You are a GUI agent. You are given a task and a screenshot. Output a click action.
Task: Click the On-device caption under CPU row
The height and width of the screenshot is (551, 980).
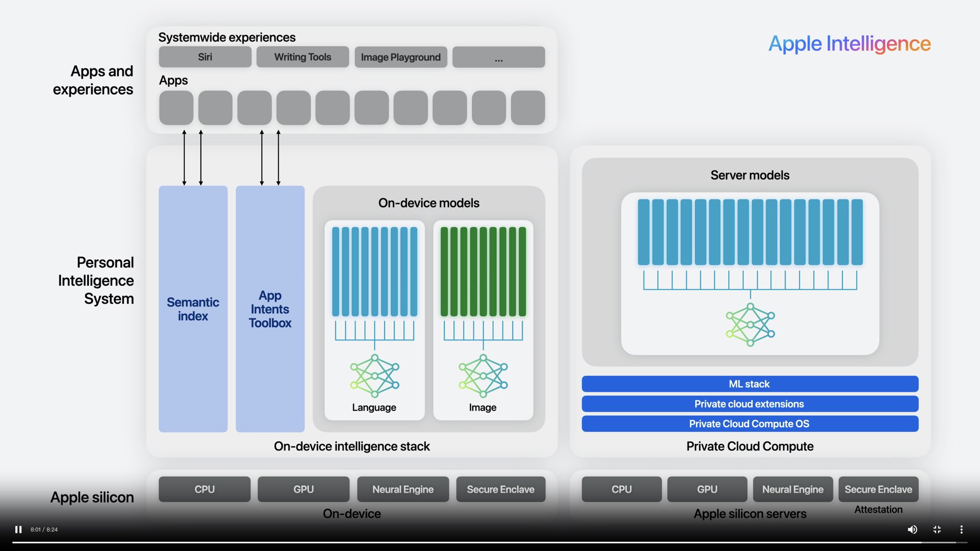(x=352, y=514)
